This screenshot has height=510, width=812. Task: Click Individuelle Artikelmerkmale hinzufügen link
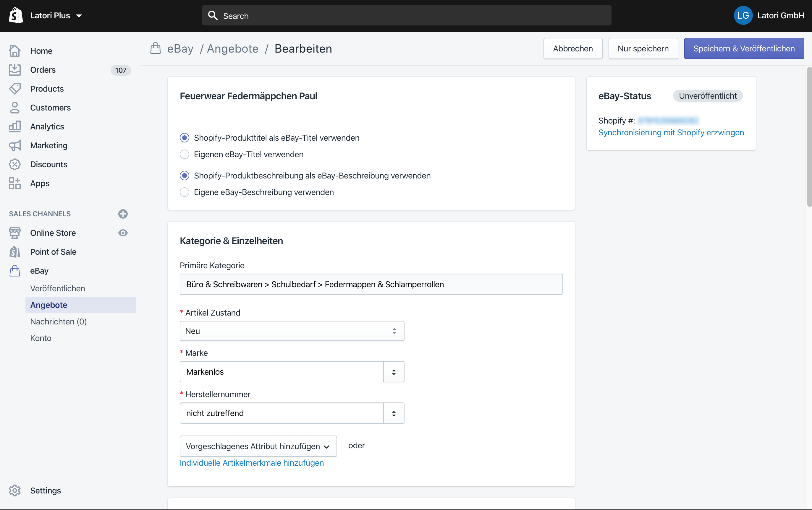[x=252, y=463]
